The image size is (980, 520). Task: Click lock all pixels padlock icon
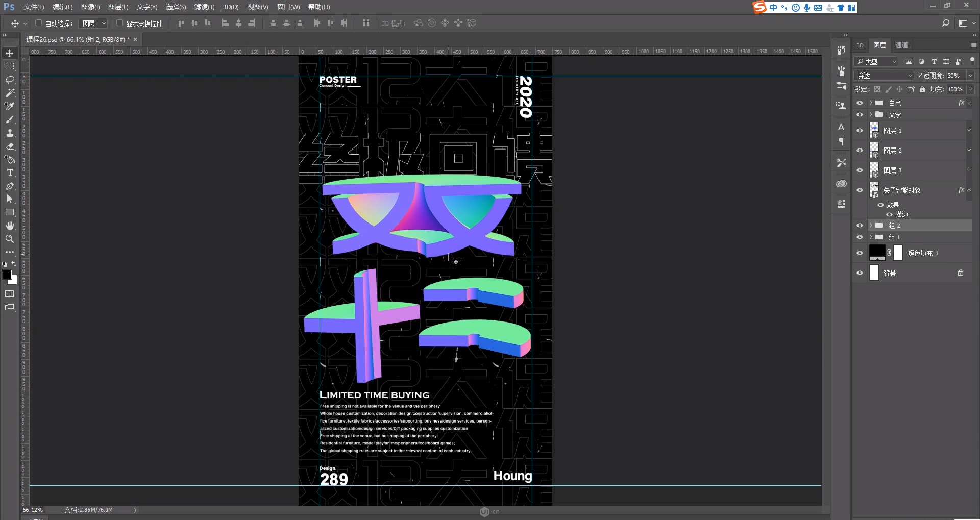click(922, 89)
